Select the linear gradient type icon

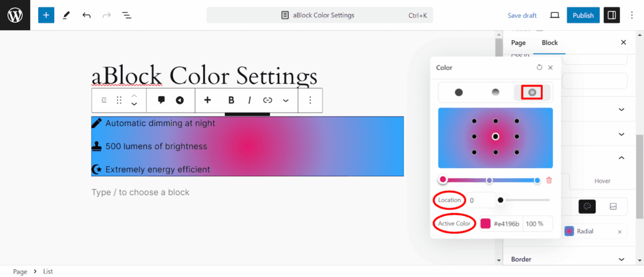coord(496,93)
